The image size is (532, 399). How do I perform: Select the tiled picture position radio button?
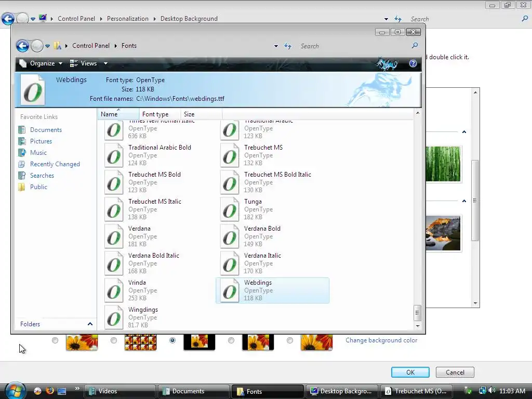click(114, 340)
